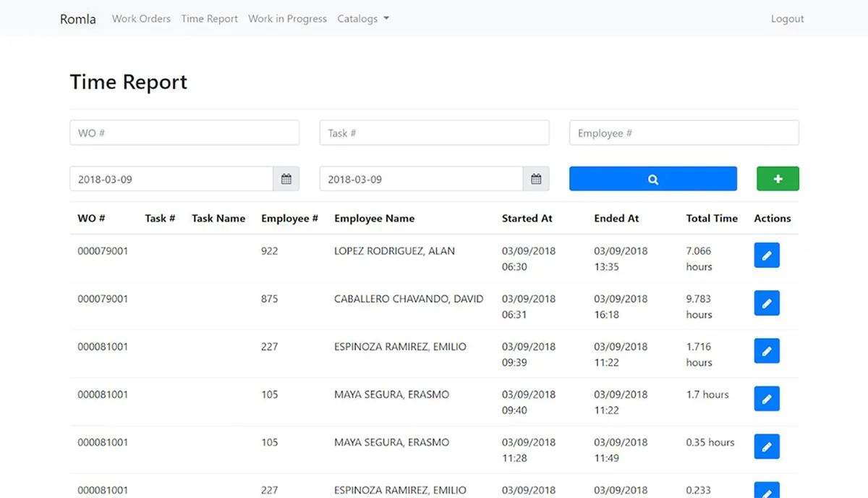
Task: Click the Ended At column header
Action: [616, 218]
